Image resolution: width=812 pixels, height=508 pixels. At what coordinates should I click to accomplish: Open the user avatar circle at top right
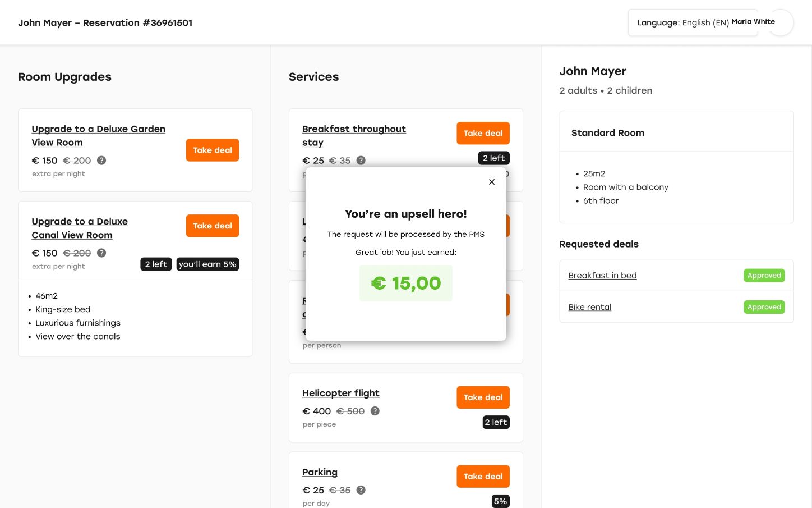tap(780, 23)
